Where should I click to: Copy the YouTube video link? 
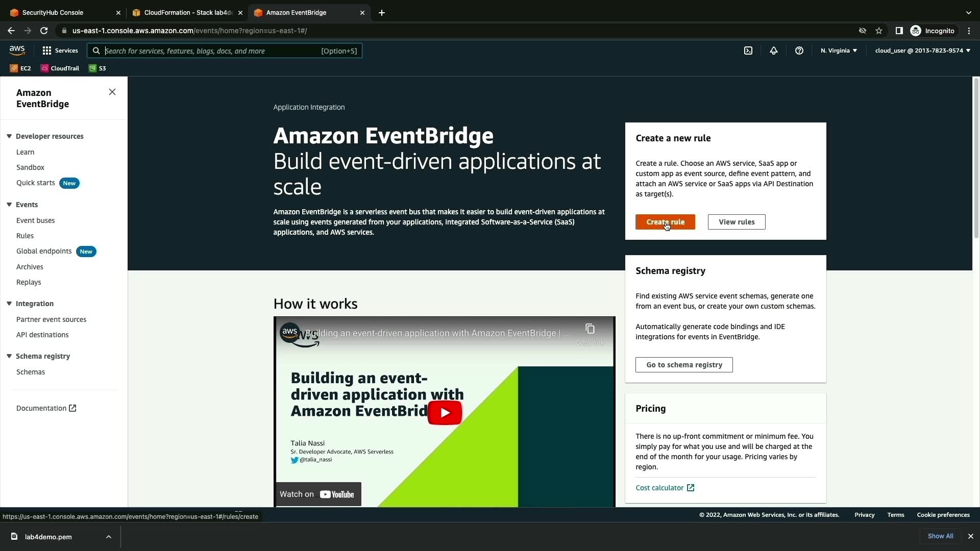[590, 329]
